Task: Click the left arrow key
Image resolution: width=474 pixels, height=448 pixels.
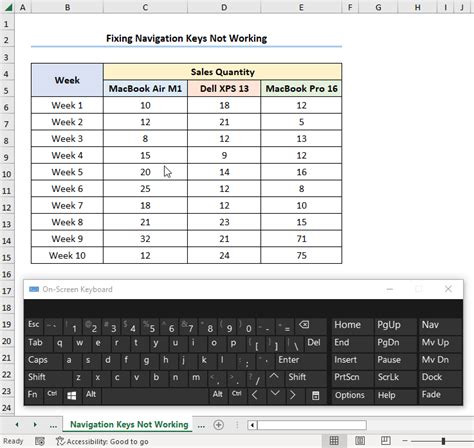Action: 255,395
